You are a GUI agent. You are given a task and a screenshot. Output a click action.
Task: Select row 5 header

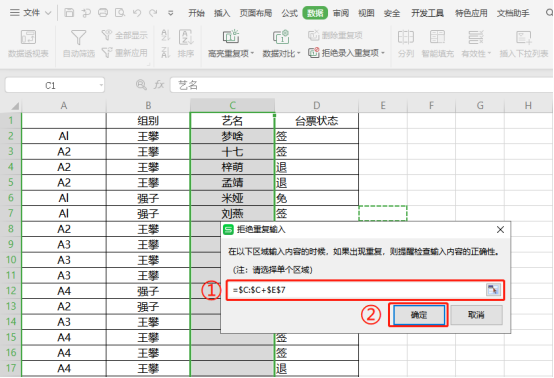(x=11, y=182)
